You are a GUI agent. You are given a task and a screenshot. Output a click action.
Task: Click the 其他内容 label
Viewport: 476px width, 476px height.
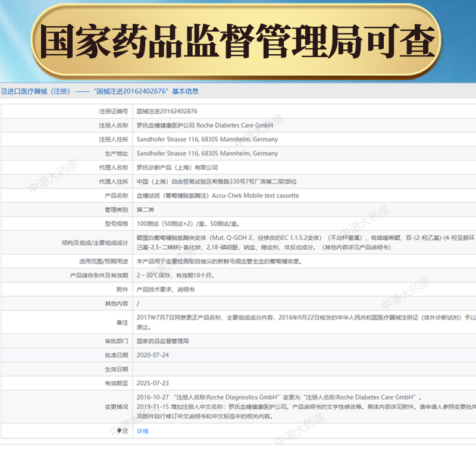117,303
